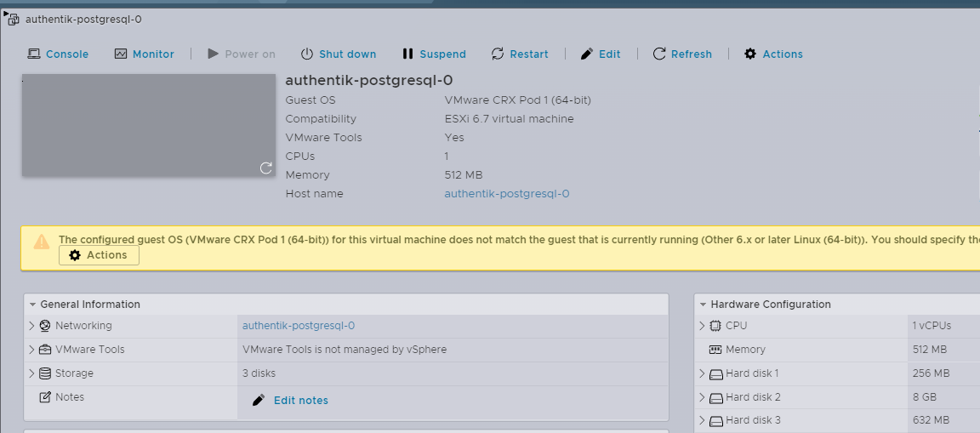Select 'ESXi 6.7 virtual machine' text
This screenshot has height=433, width=980.
[509, 119]
